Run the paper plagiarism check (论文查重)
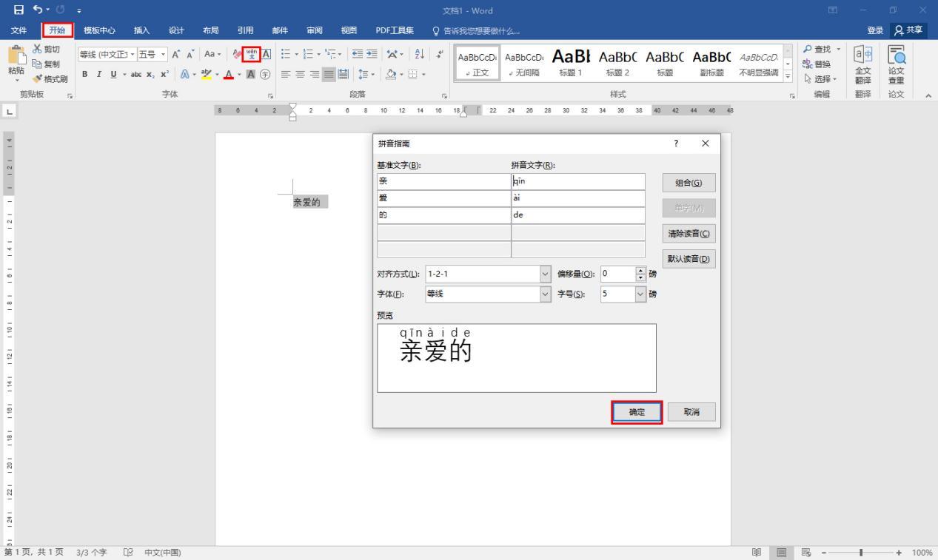 (x=896, y=64)
